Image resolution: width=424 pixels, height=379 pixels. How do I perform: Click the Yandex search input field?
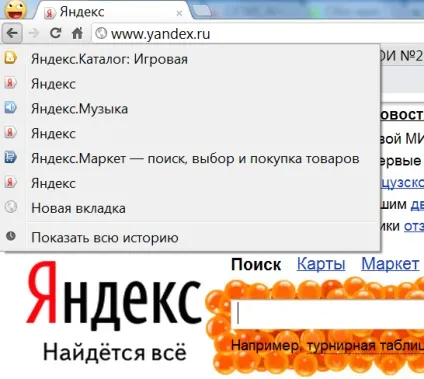coord(328,314)
